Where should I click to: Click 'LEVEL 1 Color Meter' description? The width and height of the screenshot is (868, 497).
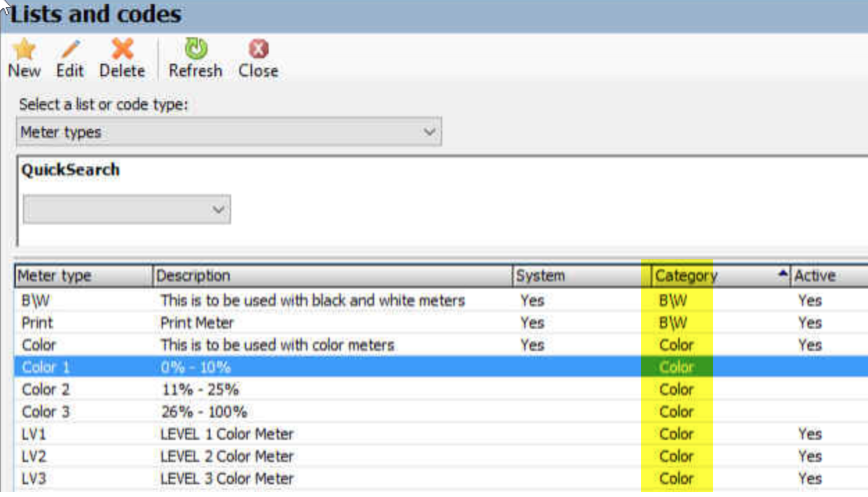pyautogui.click(x=227, y=434)
